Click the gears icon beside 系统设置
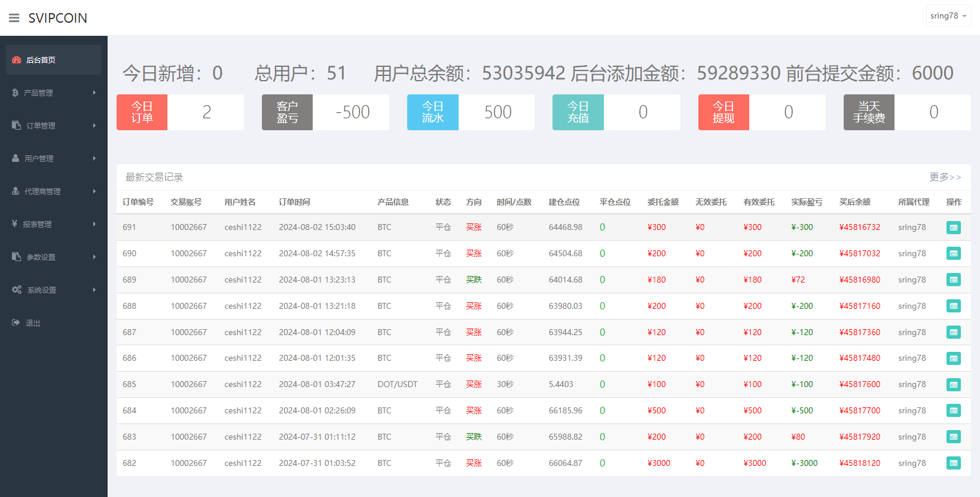The width and height of the screenshot is (980, 497). coord(17,290)
